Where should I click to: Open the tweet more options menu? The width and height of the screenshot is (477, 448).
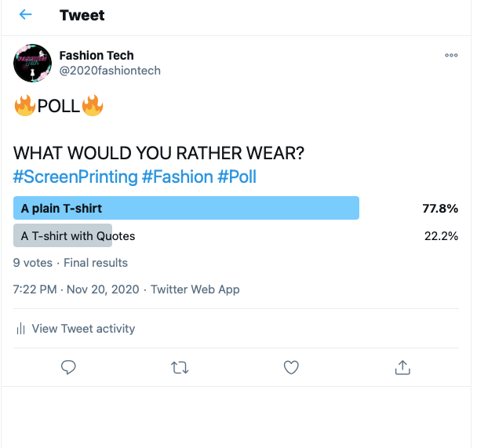coord(451,56)
